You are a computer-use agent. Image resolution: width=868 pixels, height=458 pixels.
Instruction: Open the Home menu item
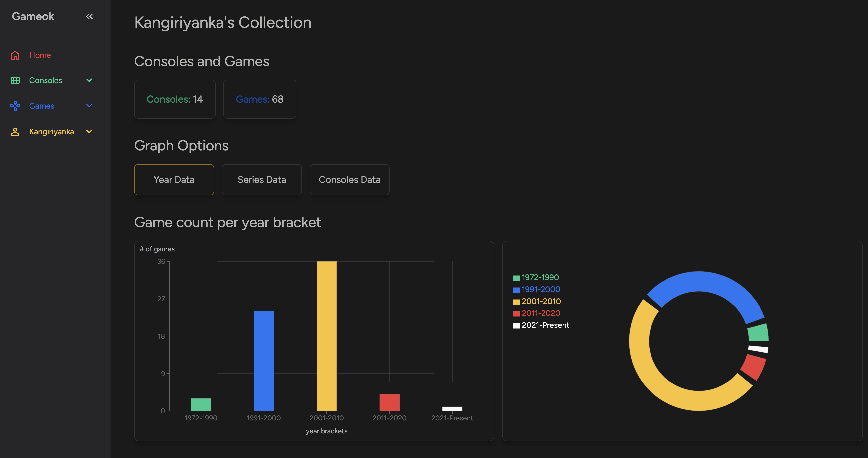click(40, 55)
